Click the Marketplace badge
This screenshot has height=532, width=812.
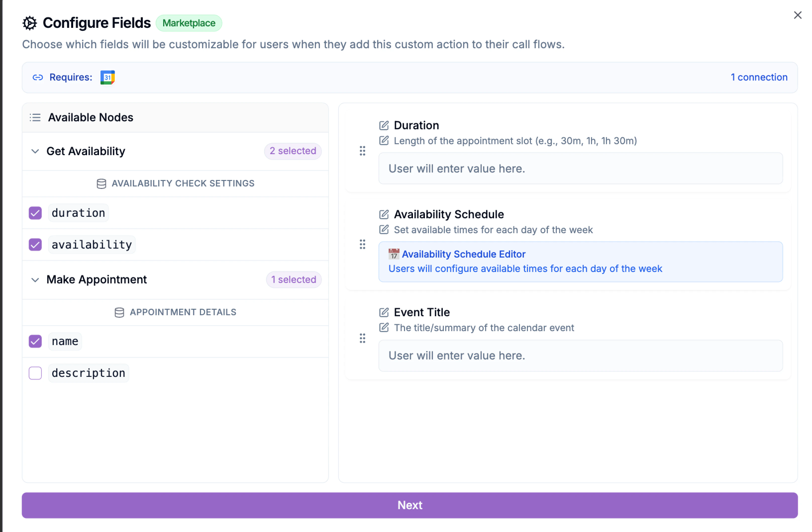(x=189, y=23)
